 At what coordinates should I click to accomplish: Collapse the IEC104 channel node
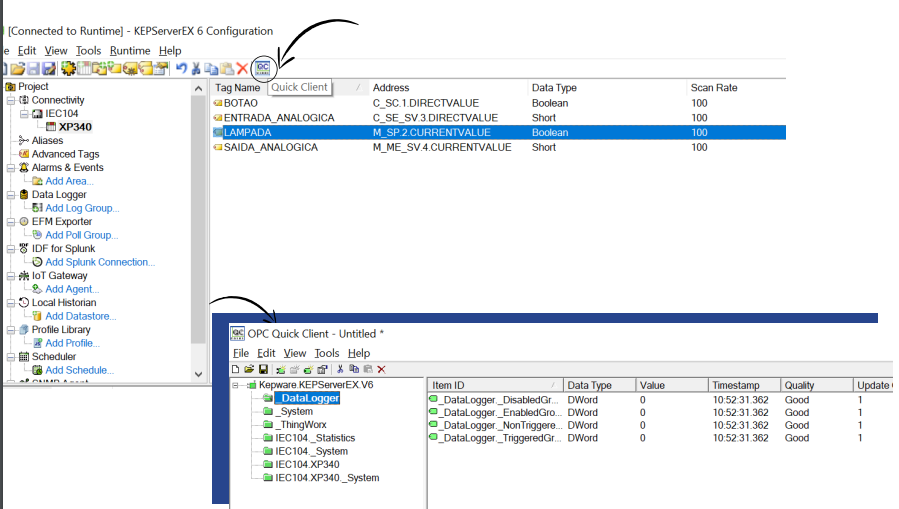[24, 114]
